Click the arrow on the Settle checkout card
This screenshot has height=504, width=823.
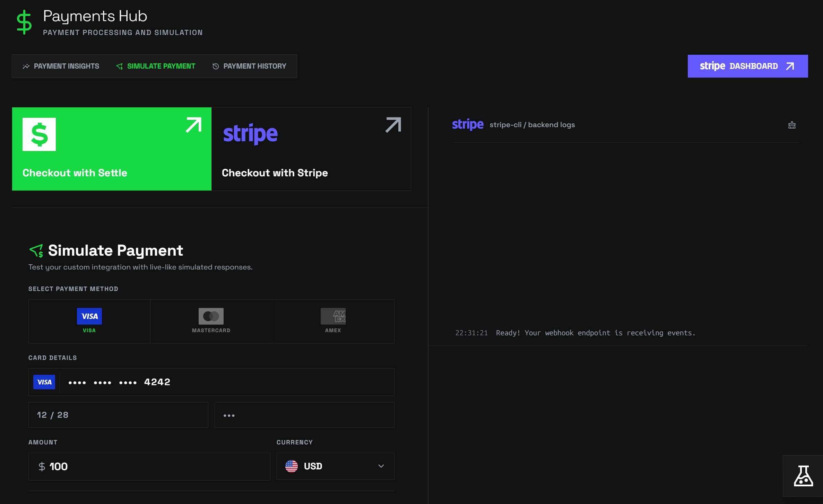[x=193, y=125]
